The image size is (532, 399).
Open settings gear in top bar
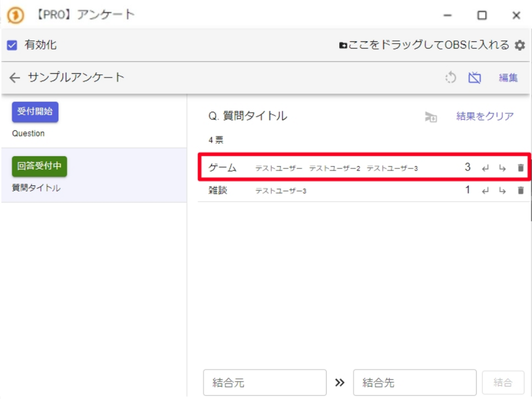click(x=520, y=45)
